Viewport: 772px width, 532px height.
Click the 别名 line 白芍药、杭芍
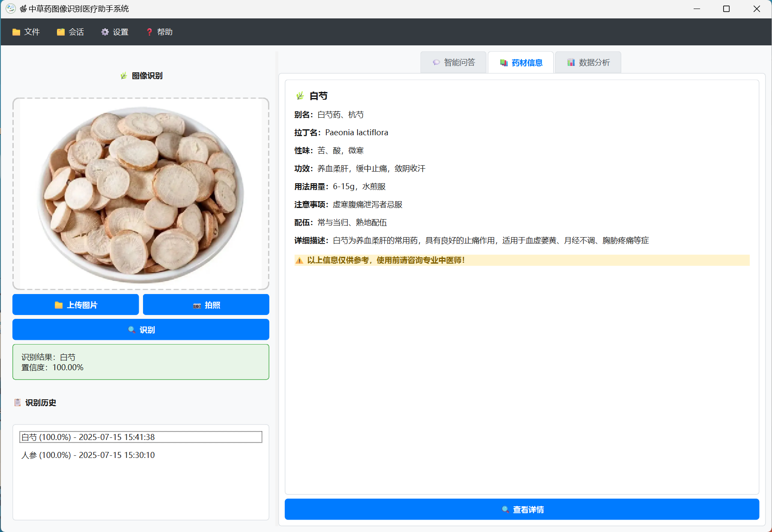329,115
